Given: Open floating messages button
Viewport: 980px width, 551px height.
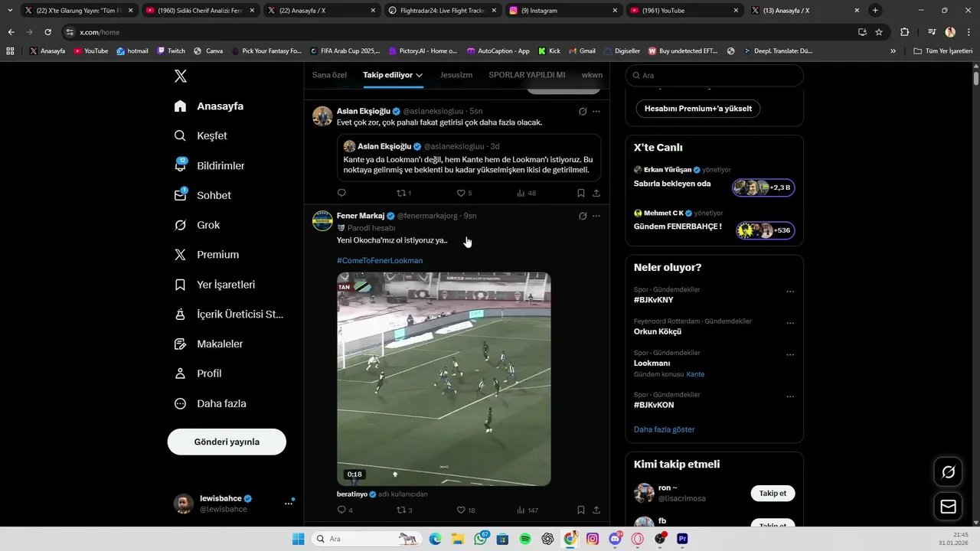Looking at the screenshot, I should 949,507.
